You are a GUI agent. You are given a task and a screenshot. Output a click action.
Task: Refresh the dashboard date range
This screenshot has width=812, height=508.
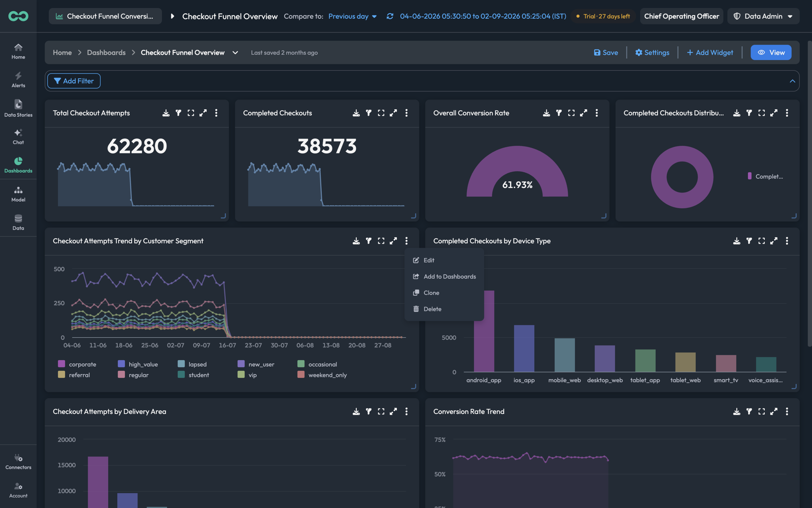[x=390, y=16]
